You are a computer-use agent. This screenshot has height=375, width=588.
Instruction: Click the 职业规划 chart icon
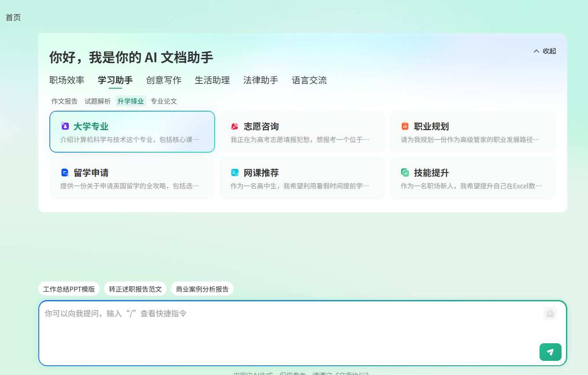(x=405, y=126)
